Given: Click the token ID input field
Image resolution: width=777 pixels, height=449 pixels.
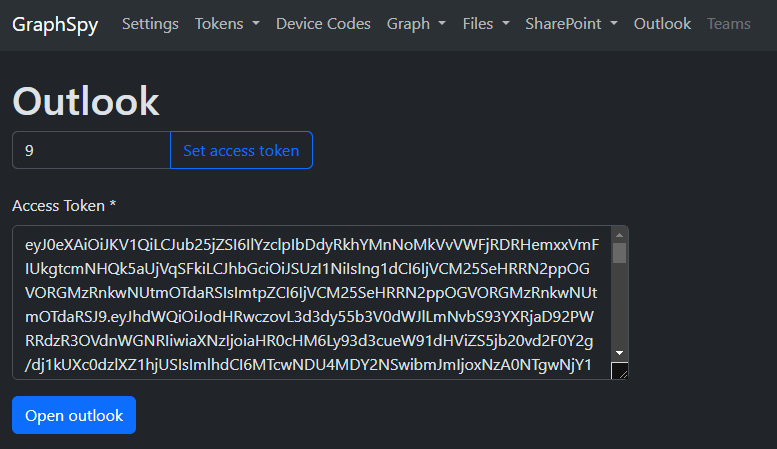Looking at the screenshot, I should (x=92, y=150).
